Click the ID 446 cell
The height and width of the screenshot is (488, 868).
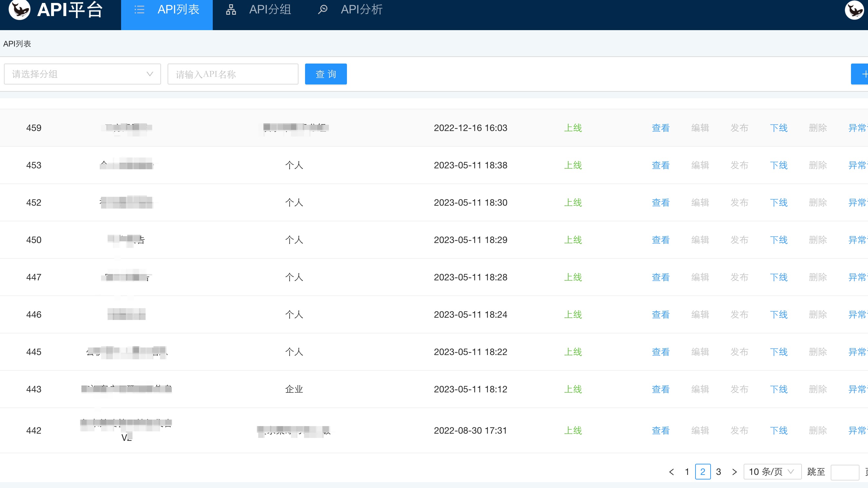pyautogui.click(x=34, y=314)
